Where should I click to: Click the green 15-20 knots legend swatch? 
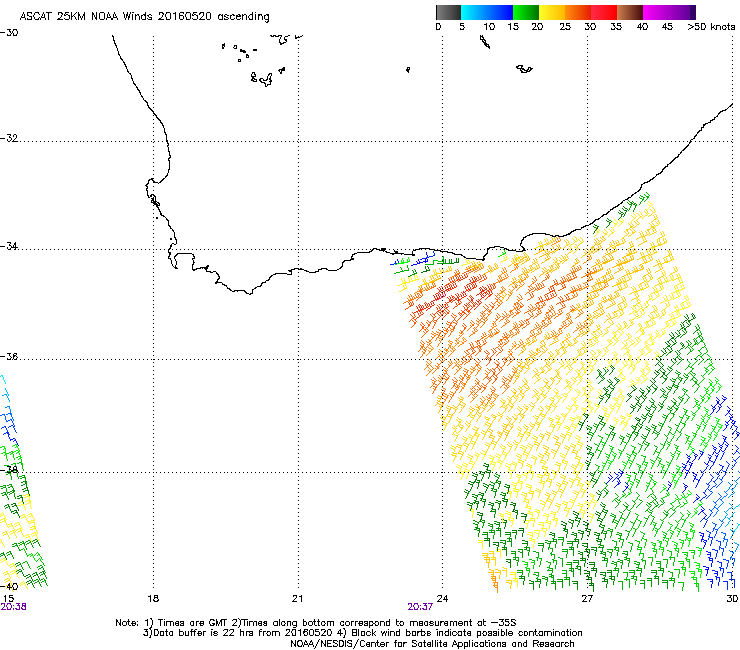(x=526, y=12)
